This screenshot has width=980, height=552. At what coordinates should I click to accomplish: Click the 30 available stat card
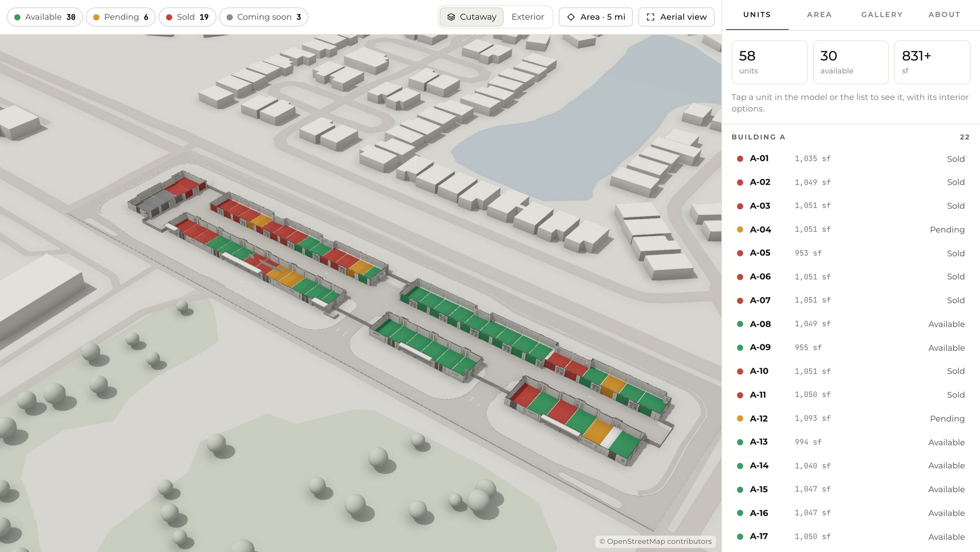click(x=851, y=62)
